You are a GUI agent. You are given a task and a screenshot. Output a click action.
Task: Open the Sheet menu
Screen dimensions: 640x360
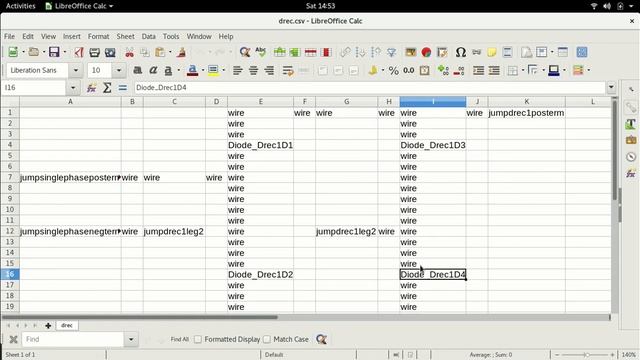coord(125,36)
